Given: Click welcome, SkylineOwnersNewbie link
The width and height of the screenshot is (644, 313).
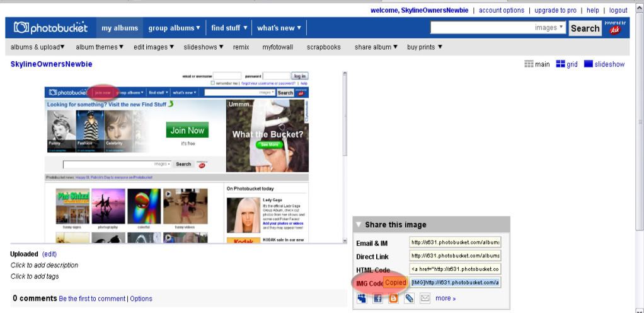Looking at the screenshot, I should coord(419,10).
